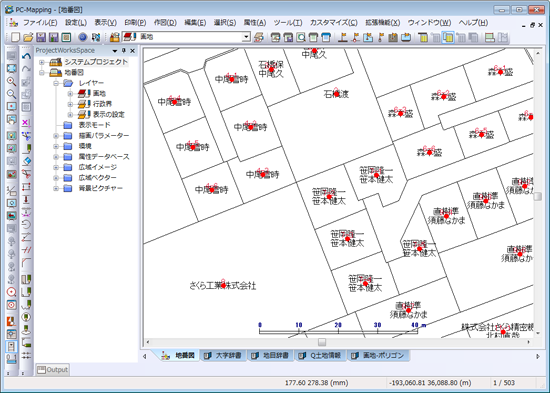Click the fit-whole-view monitor icon with arrows
Screen dimensions: 550x393
(x=12, y=68)
